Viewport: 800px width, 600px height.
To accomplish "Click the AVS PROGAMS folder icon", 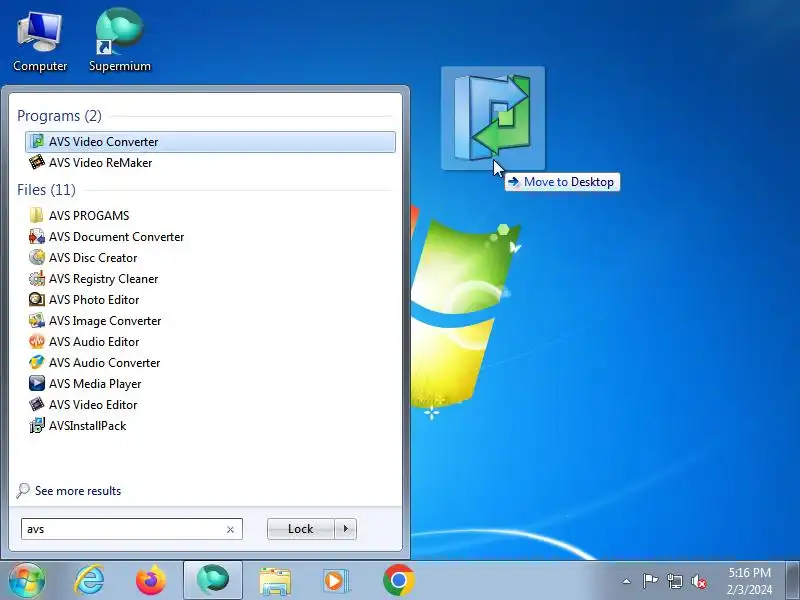I will coord(37,215).
